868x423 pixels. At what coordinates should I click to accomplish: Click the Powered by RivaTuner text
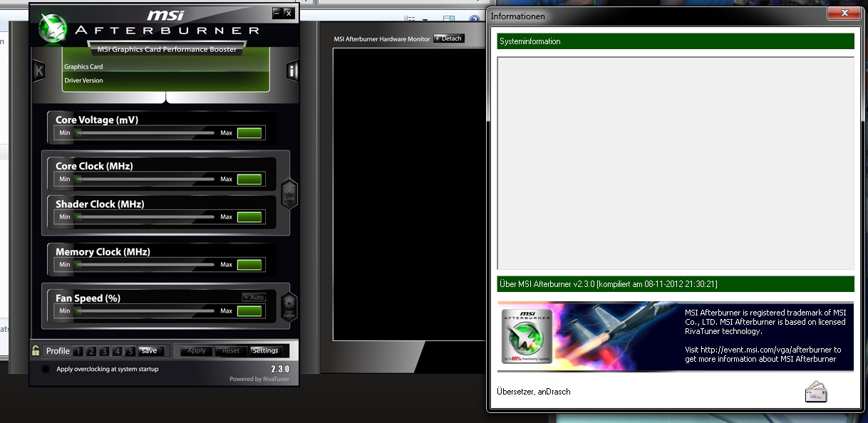click(x=259, y=379)
